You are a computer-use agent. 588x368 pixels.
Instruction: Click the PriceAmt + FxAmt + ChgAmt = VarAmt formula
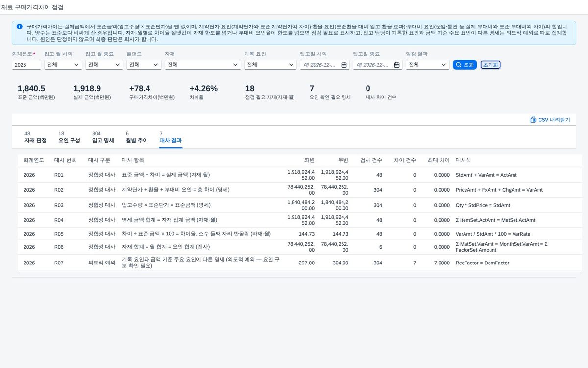pos(499,190)
